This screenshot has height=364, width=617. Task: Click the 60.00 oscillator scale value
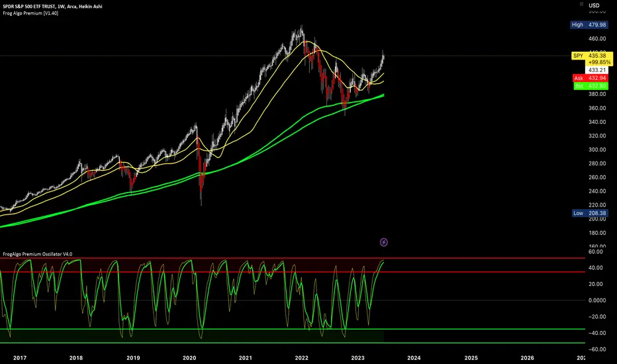click(x=595, y=251)
